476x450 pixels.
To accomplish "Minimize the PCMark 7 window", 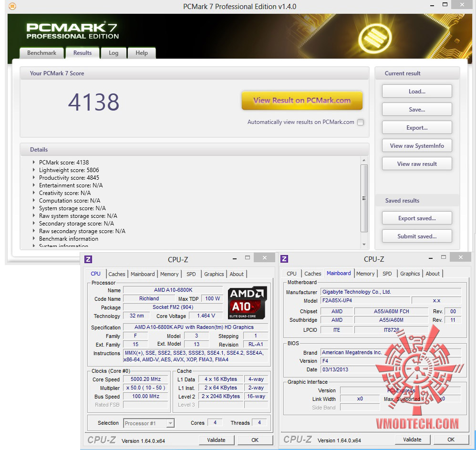I will [432, 5].
